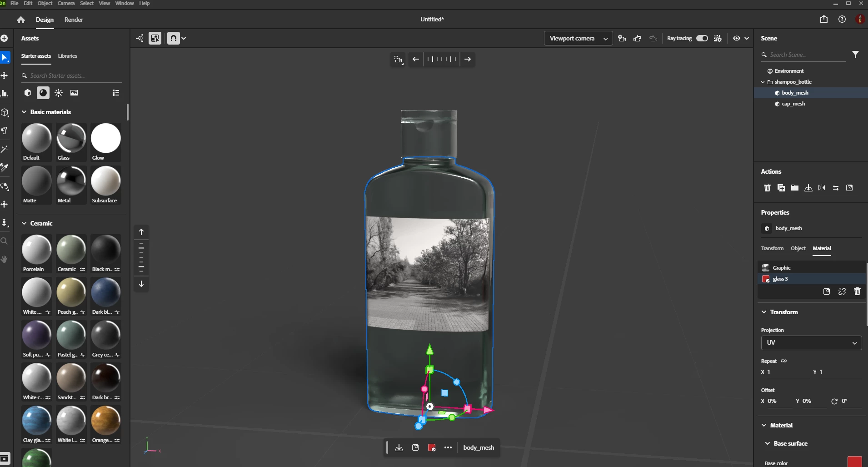Switch to the Render tab
Image resolution: width=868 pixels, height=467 pixels.
click(74, 20)
